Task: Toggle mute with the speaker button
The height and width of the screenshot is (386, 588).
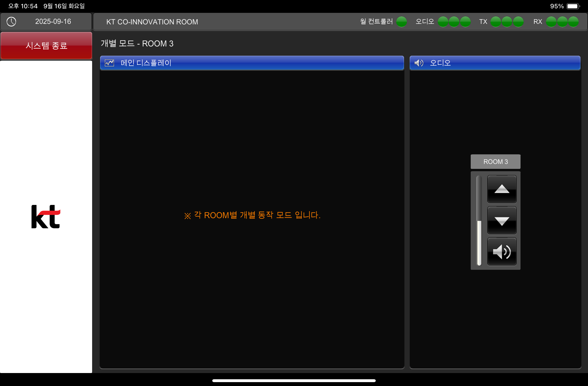Action: [x=502, y=252]
